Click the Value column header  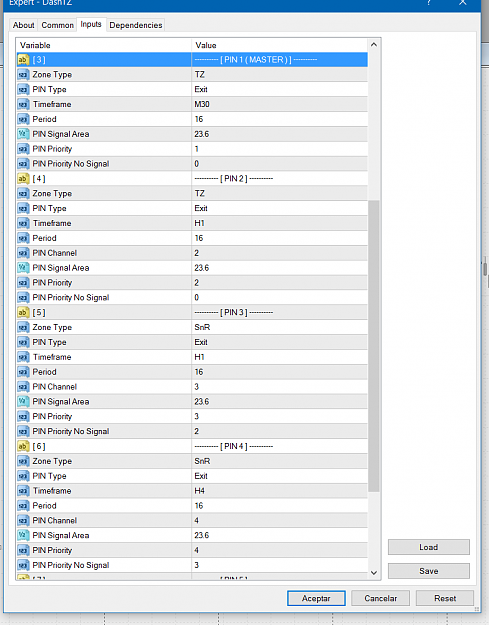click(279, 45)
